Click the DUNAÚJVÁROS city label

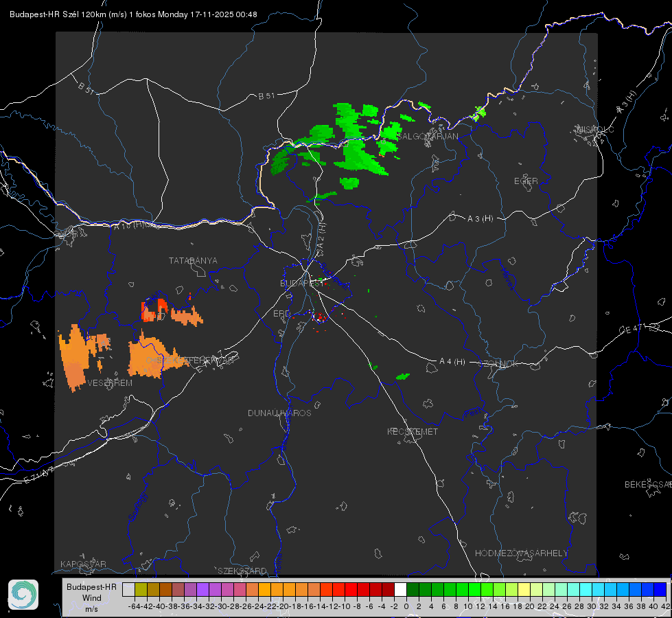pyautogui.click(x=279, y=413)
